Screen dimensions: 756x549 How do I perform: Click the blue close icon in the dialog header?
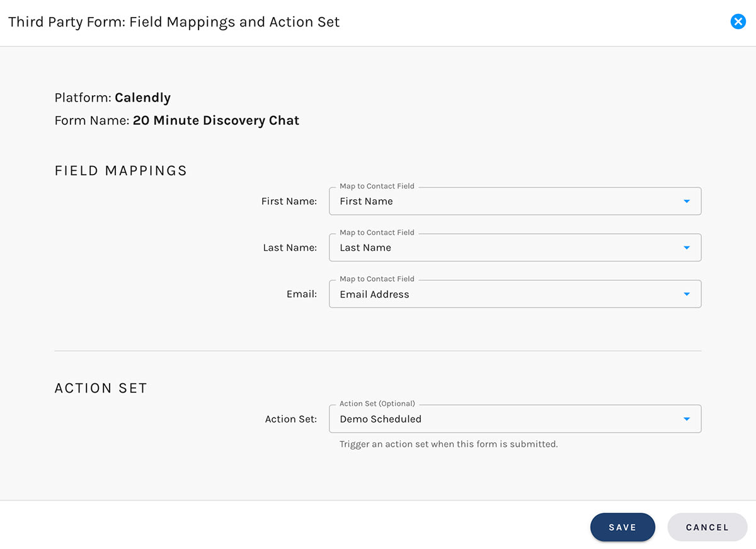pyautogui.click(x=738, y=21)
